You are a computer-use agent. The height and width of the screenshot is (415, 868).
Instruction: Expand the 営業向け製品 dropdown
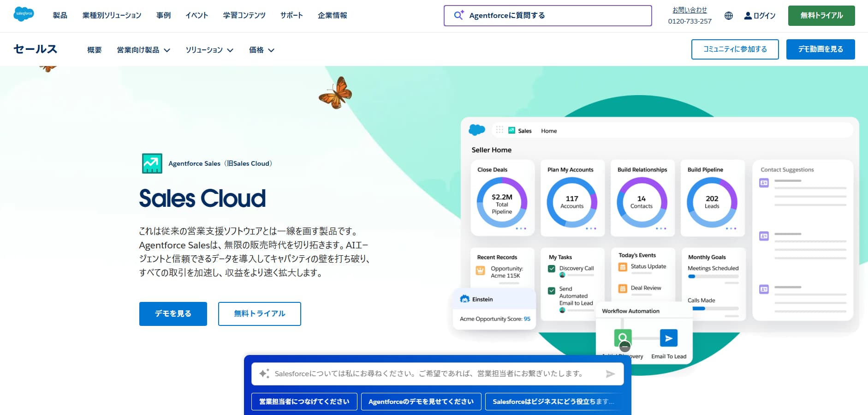coord(143,50)
